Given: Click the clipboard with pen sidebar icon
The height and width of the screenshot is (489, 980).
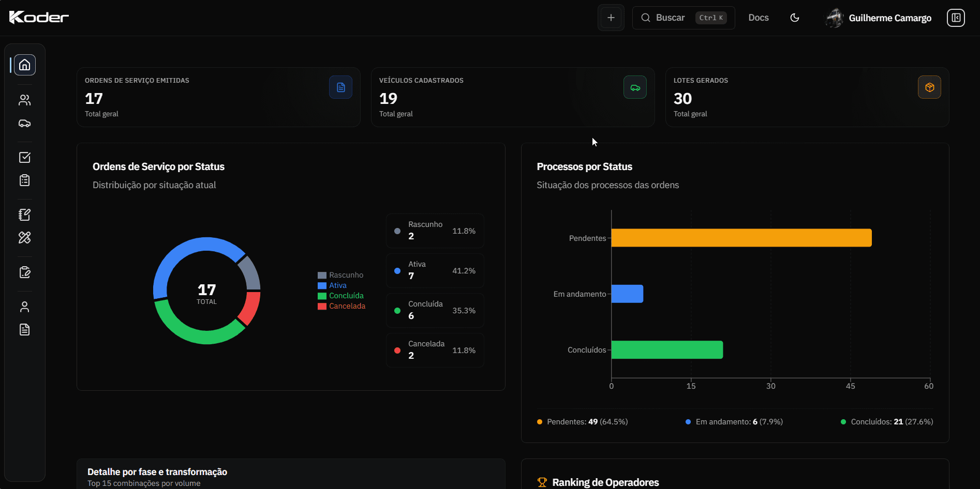Looking at the screenshot, I should pyautogui.click(x=25, y=272).
